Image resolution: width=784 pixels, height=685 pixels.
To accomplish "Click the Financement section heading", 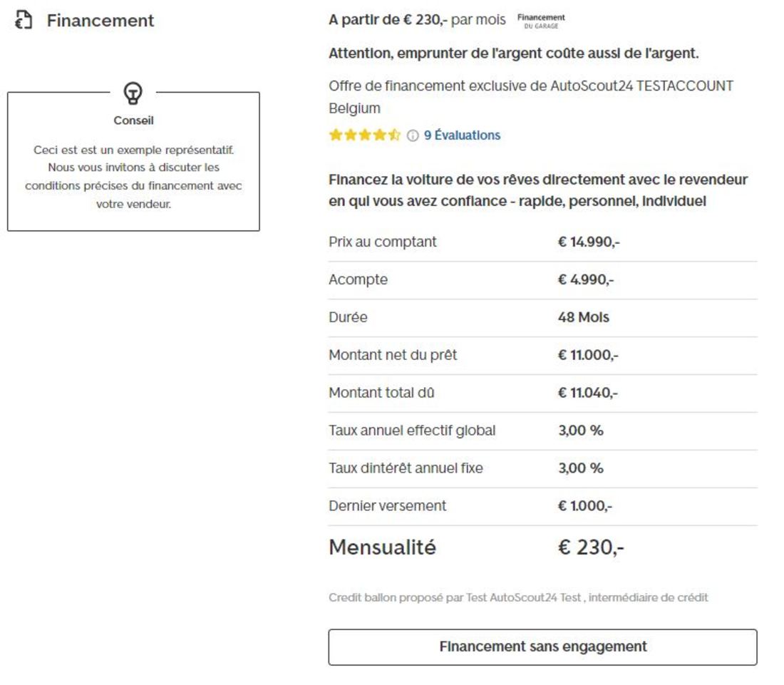I will click(x=100, y=21).
